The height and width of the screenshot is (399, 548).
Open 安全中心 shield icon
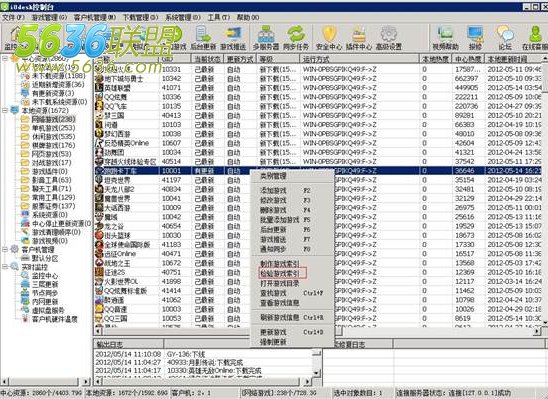(329, 38)
